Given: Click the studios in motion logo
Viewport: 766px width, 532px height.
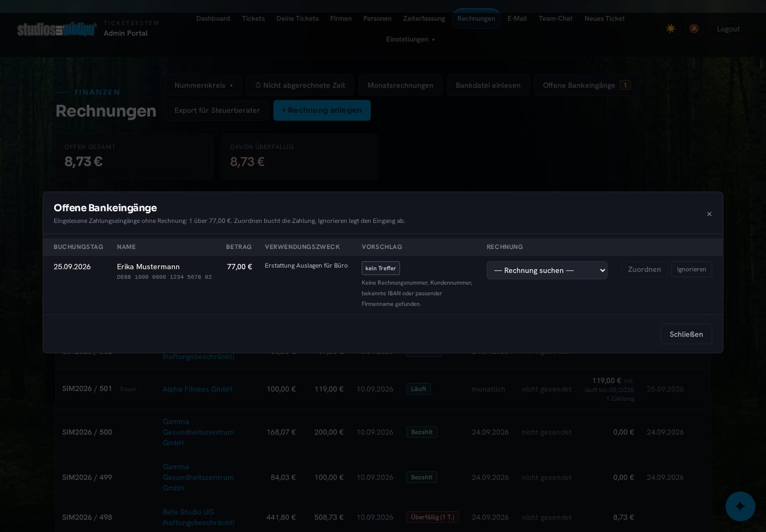Looking at the screenshot, I should tap(56, 29).
